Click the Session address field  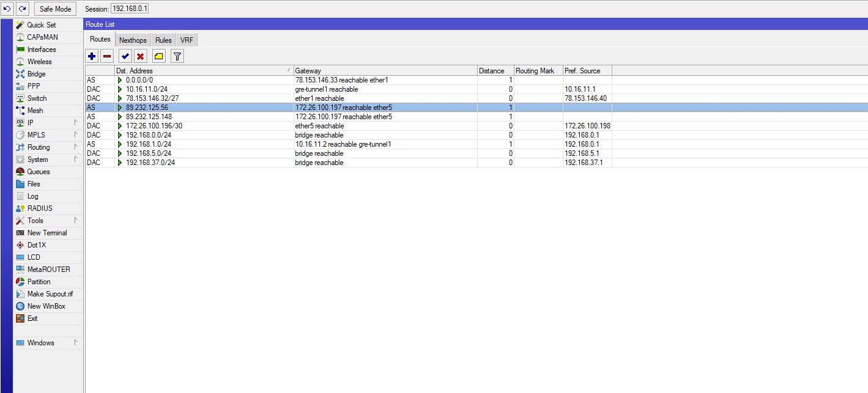pyautogui.click(x=130, y=9)
